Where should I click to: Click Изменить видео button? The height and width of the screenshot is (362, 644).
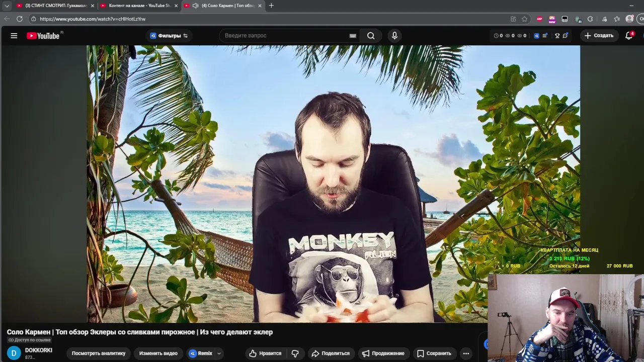pyautogui.click(x=158, y=353)
